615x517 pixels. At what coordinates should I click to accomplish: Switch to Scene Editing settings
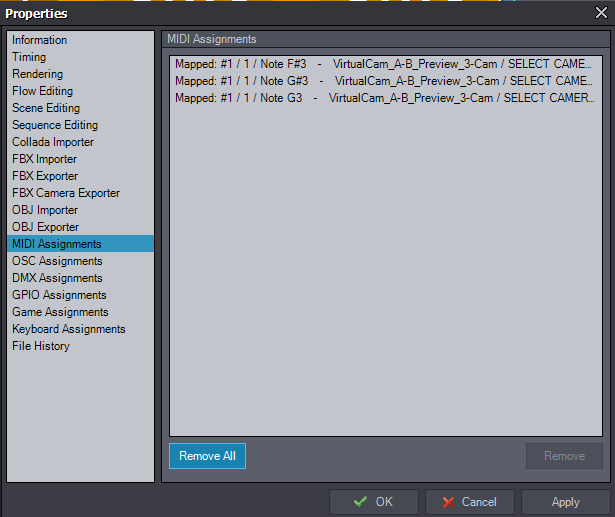(x=46, y=108)
